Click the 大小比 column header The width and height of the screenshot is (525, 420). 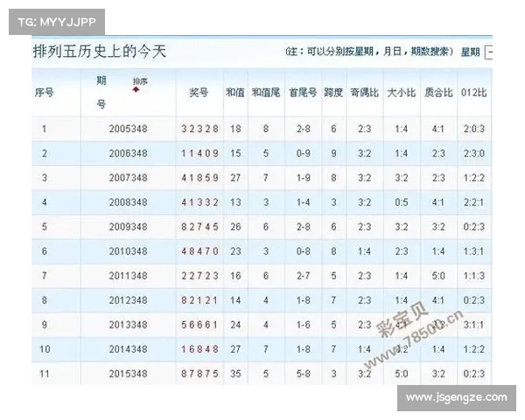402,93
